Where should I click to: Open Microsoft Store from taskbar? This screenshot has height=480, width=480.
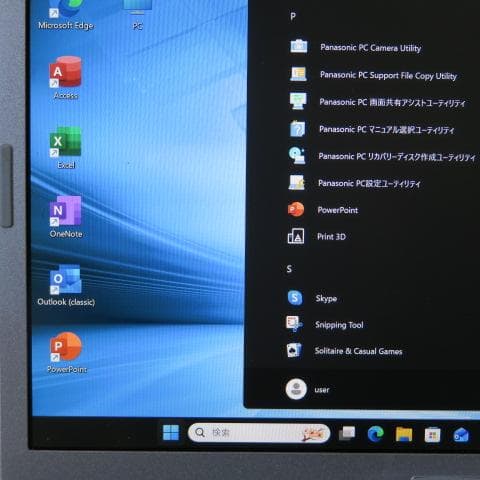tap(432, 435)
